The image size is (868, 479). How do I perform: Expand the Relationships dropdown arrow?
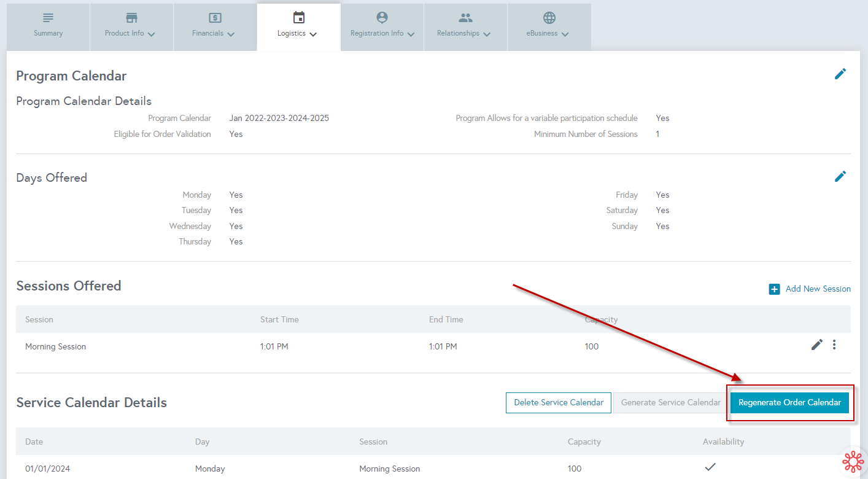[x=487, y=34]
